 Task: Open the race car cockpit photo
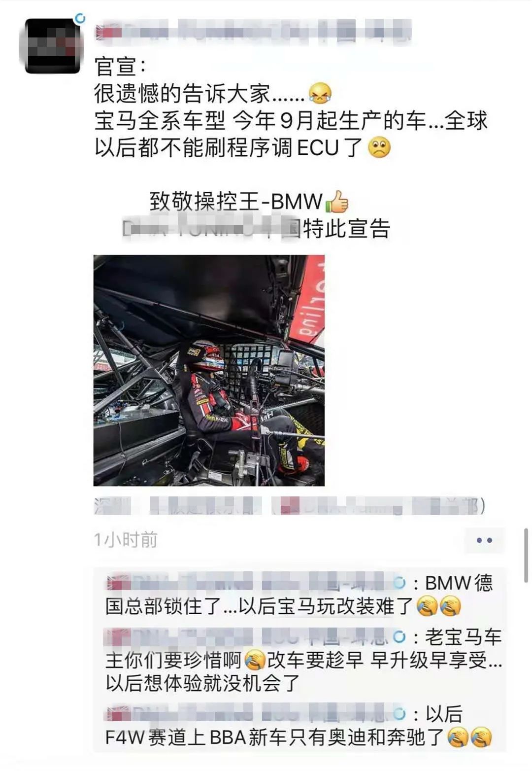209,370
